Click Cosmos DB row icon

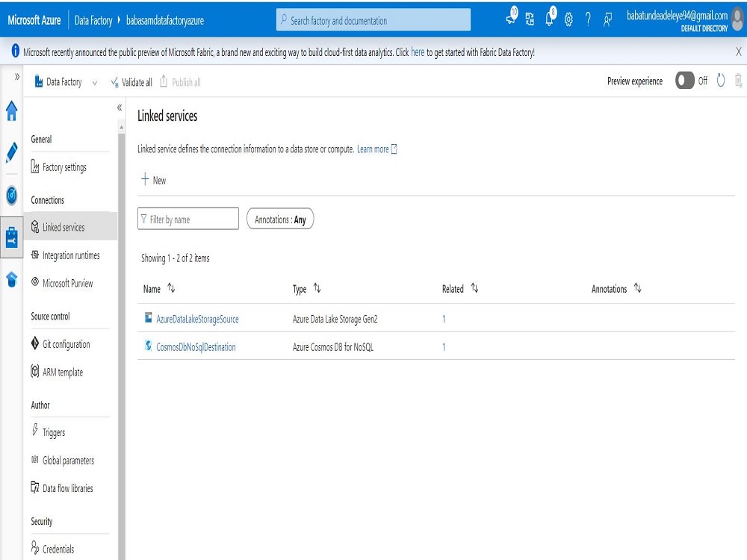(x=149, y=345)
